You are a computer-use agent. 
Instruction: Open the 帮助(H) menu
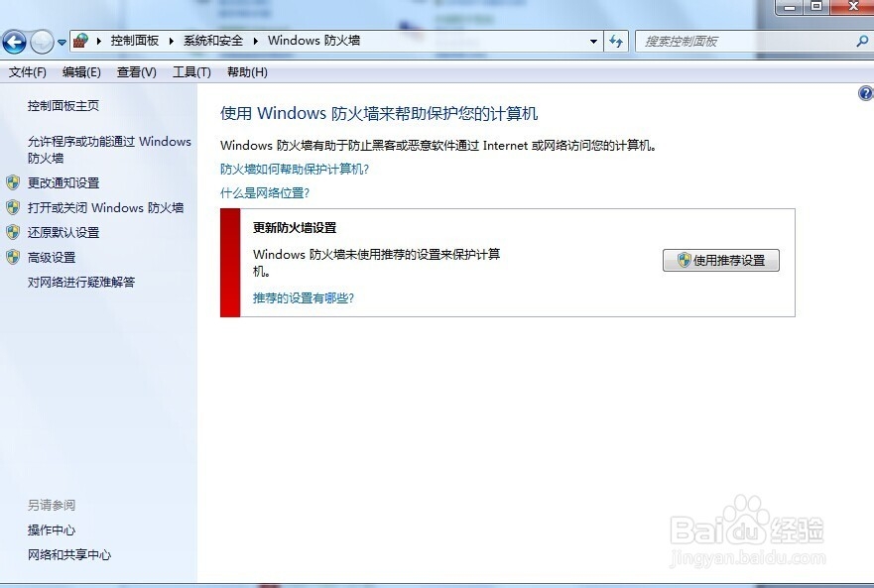click(x=247, y=72)
